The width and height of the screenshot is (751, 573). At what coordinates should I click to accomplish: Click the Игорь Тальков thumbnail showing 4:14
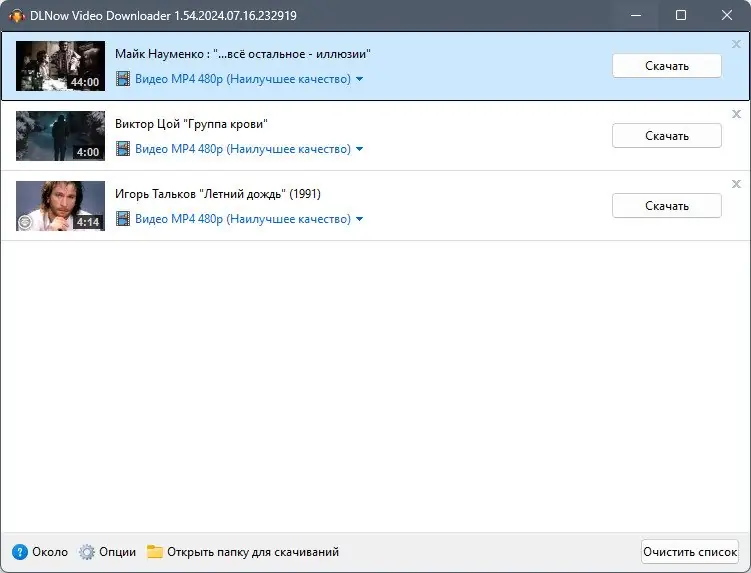(x=60, y=206)
